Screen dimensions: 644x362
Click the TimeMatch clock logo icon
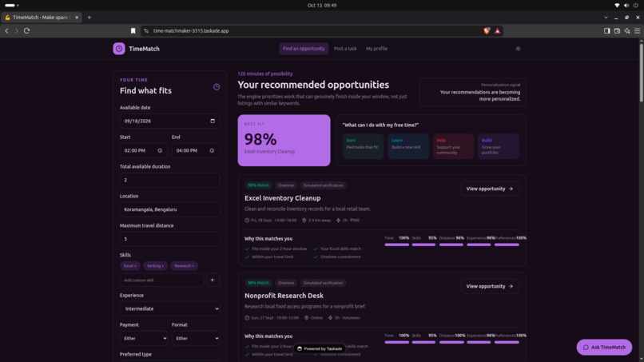point(119,49)
